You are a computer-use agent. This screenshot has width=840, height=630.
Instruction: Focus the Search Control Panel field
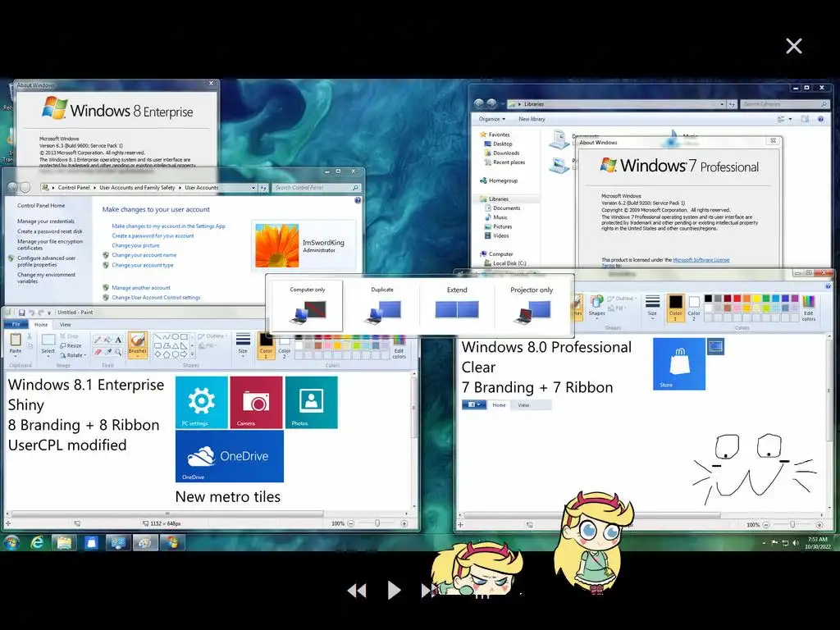click(316, 188)
